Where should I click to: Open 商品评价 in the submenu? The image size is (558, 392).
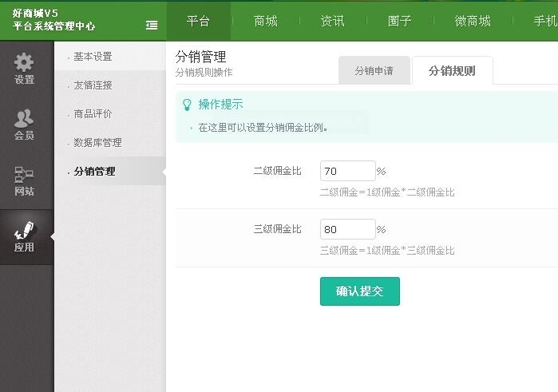[93, 114]
